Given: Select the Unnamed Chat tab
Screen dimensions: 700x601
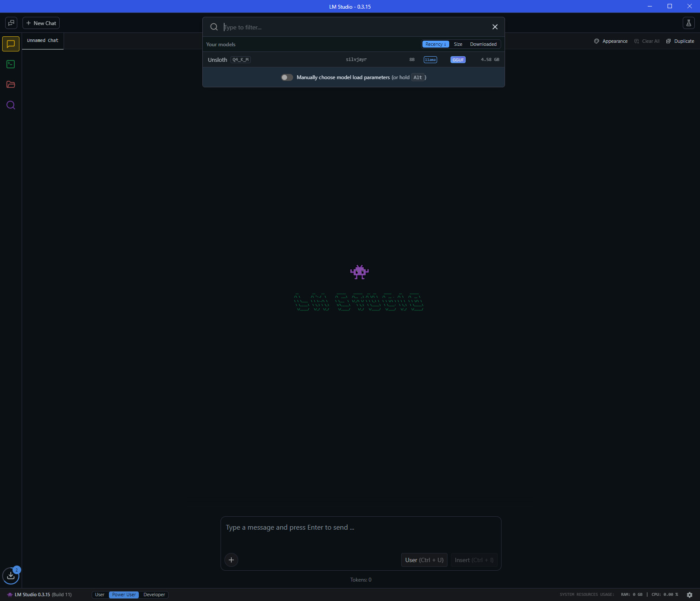Looking at the screenshot, I should tap(42, 41).
